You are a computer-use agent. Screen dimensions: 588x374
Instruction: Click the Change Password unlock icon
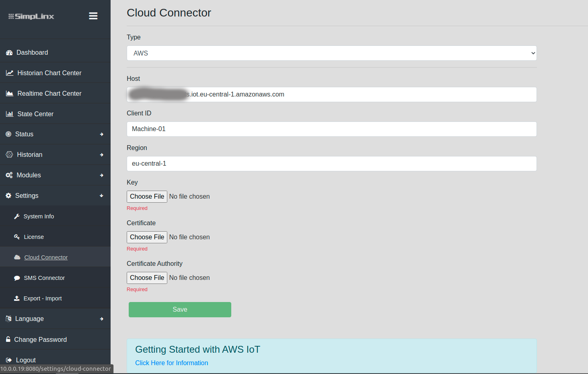click(8, 339)
